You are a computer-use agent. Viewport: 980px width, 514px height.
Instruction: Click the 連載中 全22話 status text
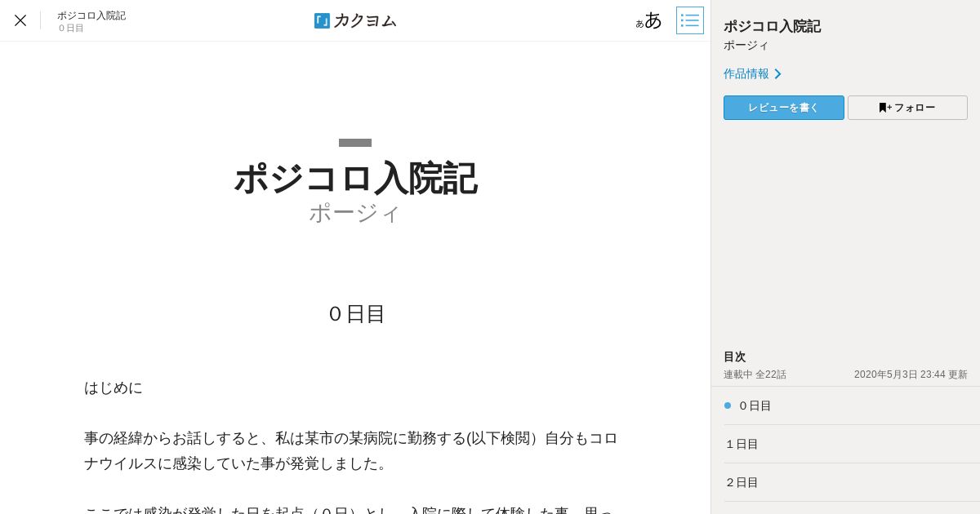click(x=755, y=374)
